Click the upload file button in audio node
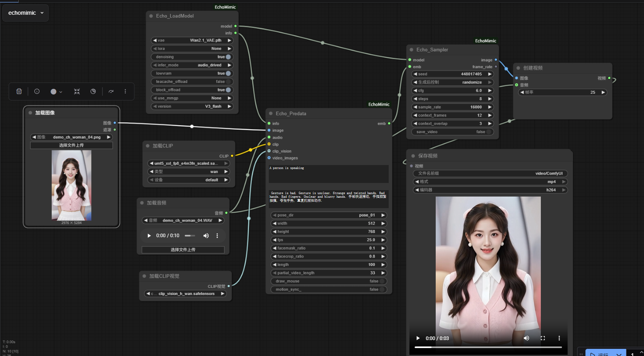 pyautogui.click(x=183, y=250)
